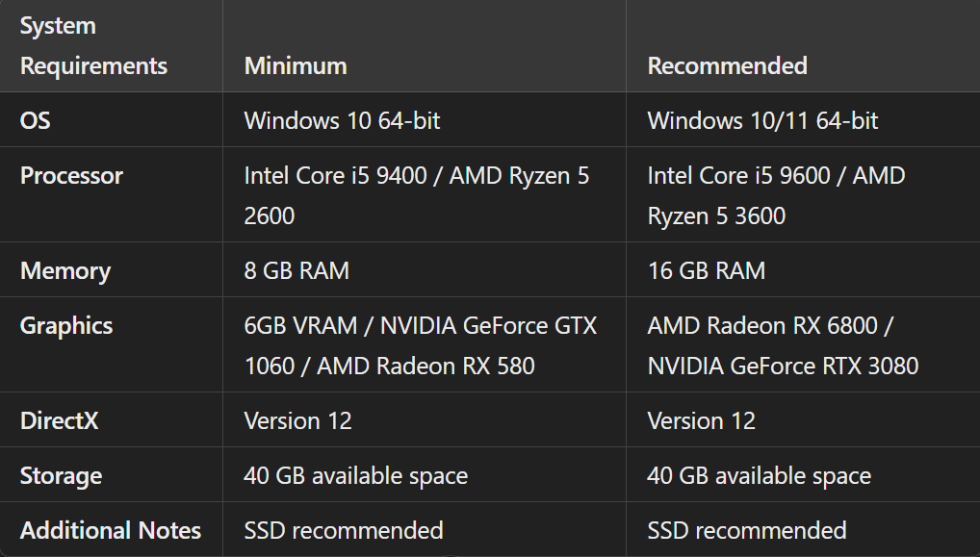Viewport: 980px width, 557px height.
Task: Click the Recommended column header
Action: point(727,66)
